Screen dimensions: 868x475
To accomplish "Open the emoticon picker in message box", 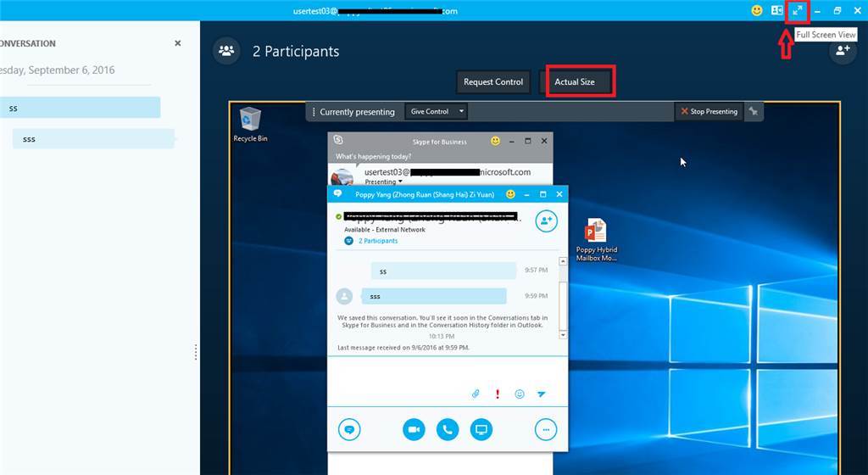I will pos(520,394).
